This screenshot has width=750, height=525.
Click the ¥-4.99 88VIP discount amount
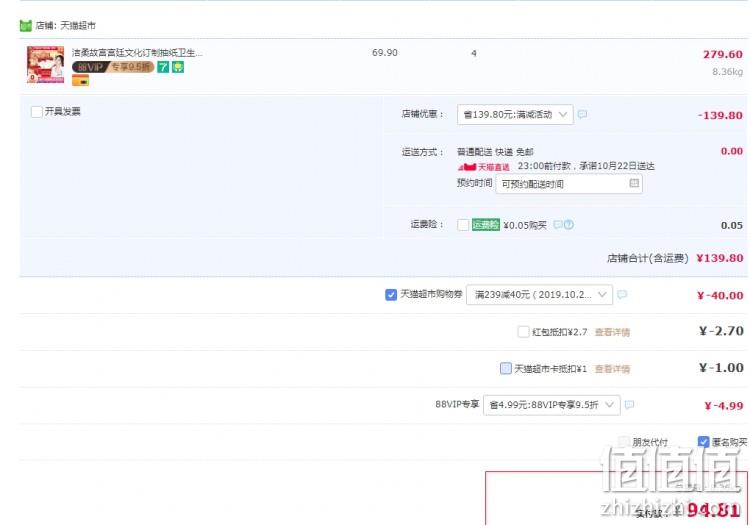pos(724,406)
